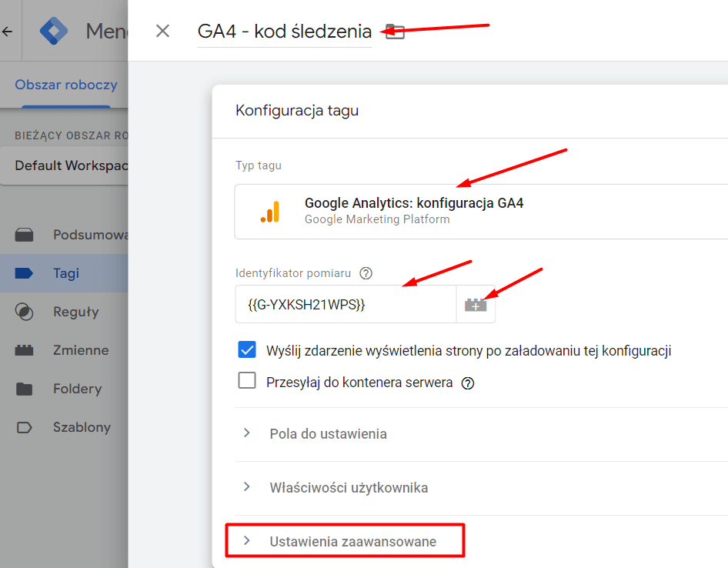Click the insert variable brick button

pyautogui.click(x=476, y=305)
